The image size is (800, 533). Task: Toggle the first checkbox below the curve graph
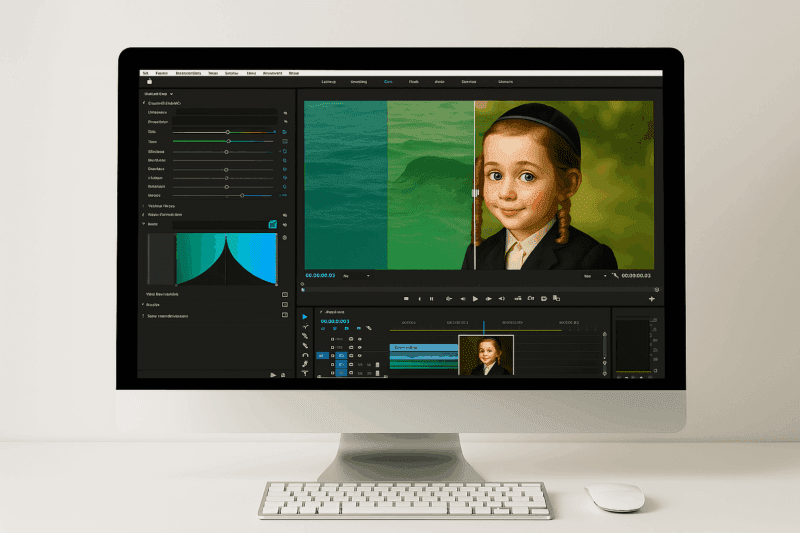click(285, 295)
